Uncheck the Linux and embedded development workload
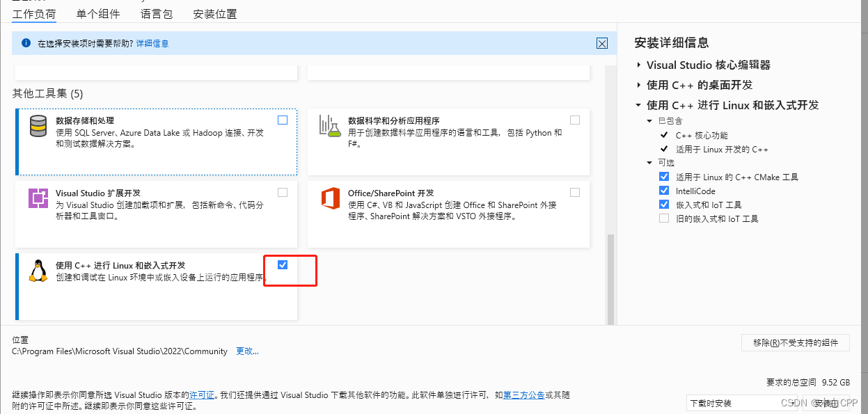 pyautogui.click(x=283, y=264)
